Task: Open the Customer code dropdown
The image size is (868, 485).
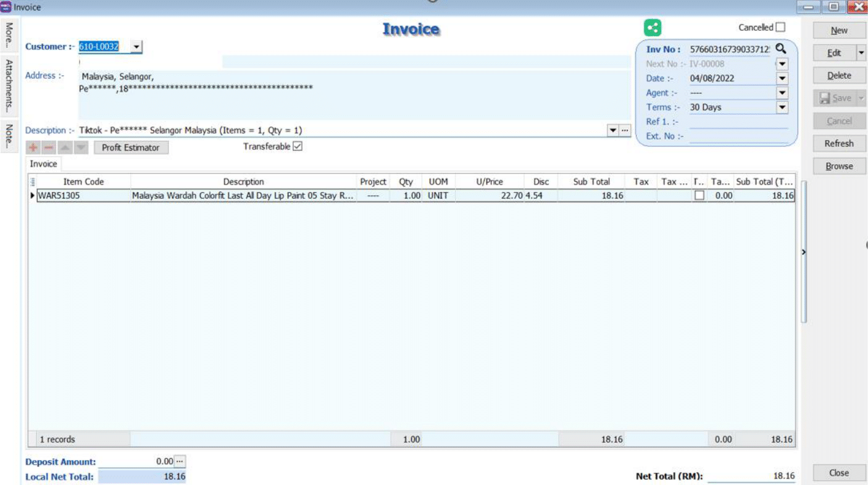Action: [x=136, y=47]
